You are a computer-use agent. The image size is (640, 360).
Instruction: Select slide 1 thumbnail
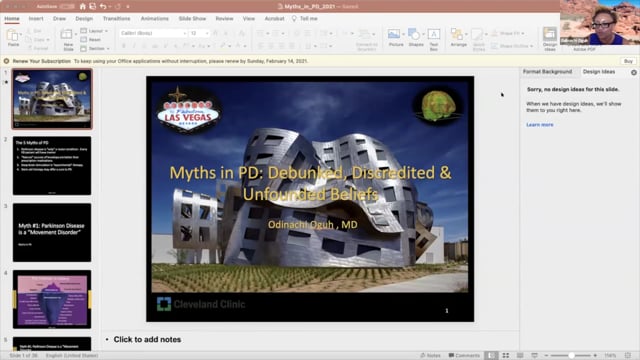tap(52, 99)
